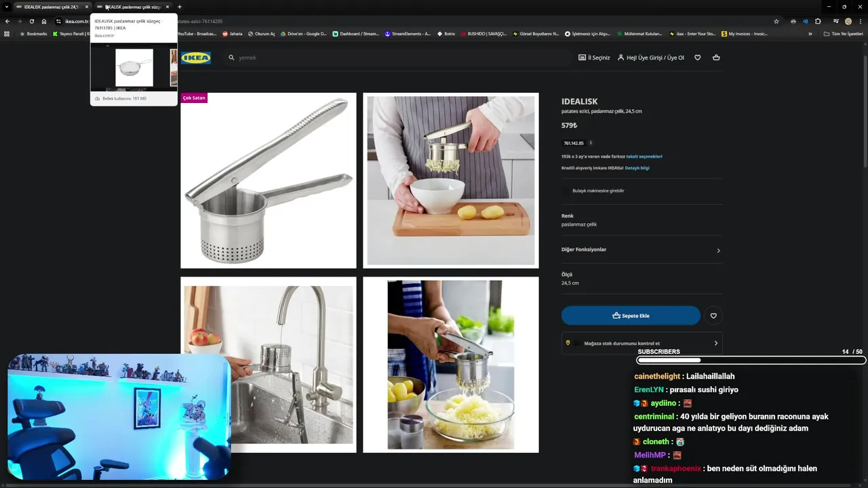This screenshot has height=488, width=868.
Task: Open image of ricing potatoes into glass bowl
Action: [x=451, y=365]
